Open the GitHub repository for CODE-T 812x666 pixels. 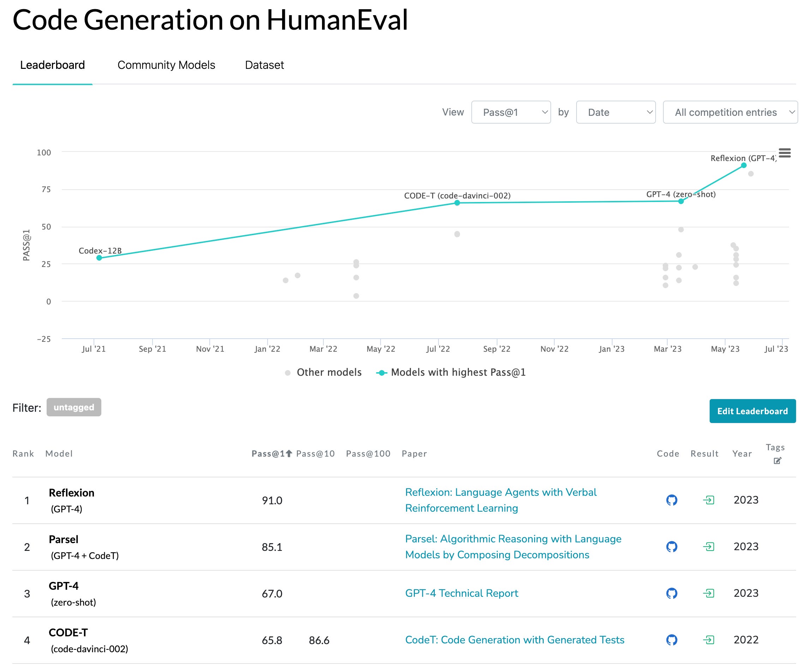[x=671, y=640]
